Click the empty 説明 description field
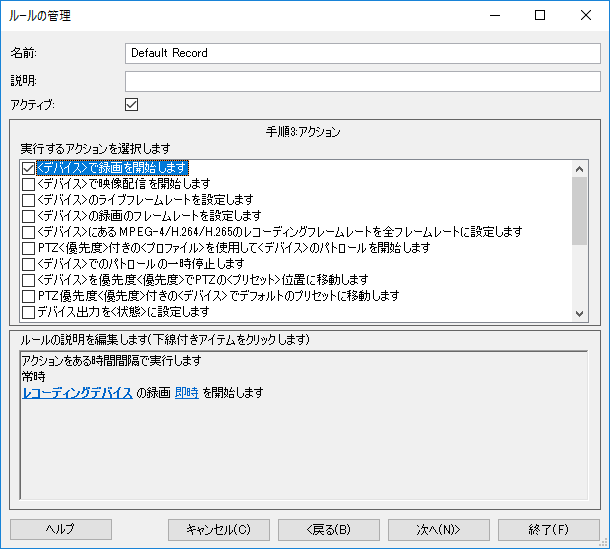610x549 pixels. point(363,81)
